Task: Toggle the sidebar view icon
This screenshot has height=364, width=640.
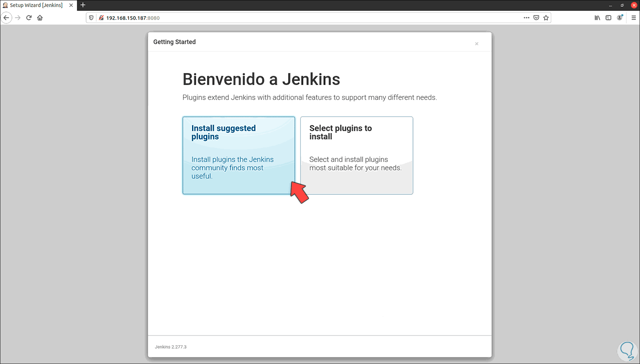Action: pos(608,18)
